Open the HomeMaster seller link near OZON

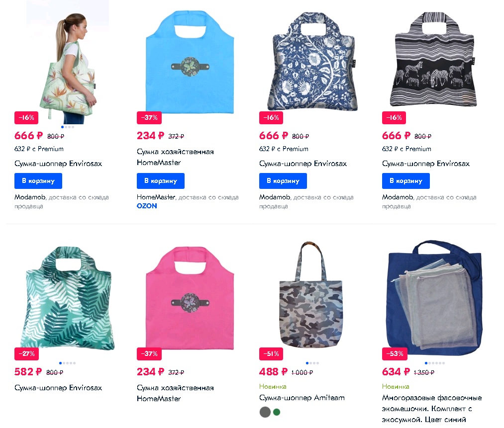pyautogui.click(x=156, y=197)
